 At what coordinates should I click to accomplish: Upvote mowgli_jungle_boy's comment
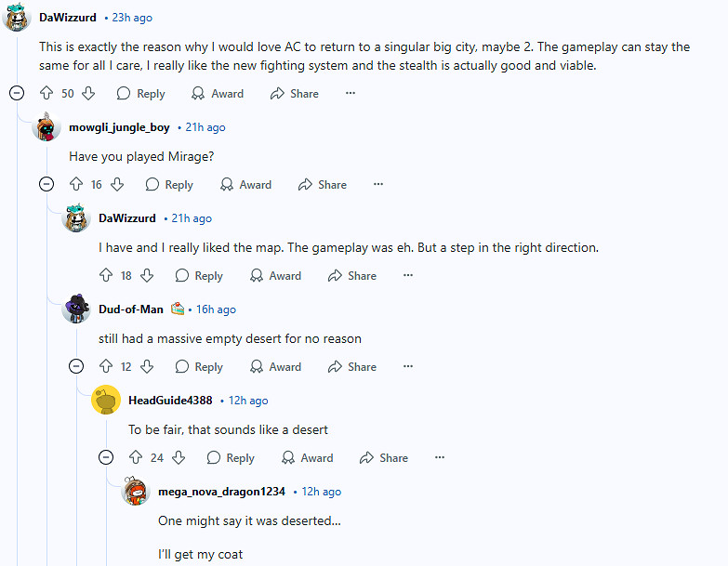(x=75, y=185)
